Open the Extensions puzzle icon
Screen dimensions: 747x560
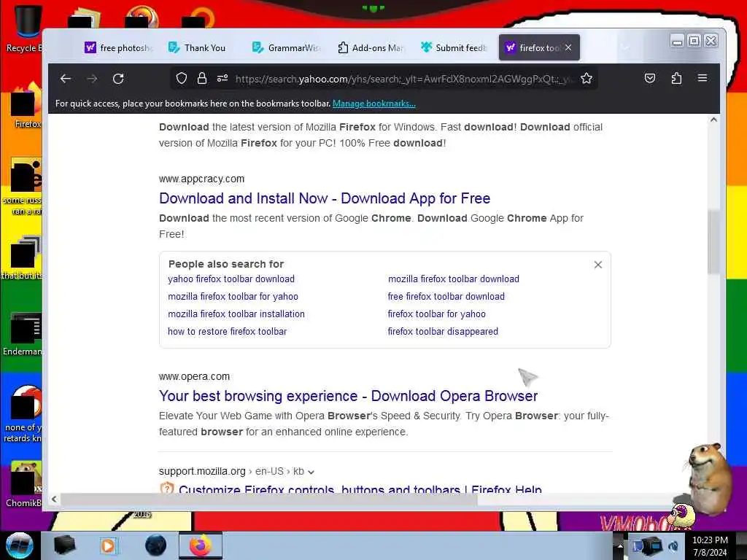[x=676, y=79]
